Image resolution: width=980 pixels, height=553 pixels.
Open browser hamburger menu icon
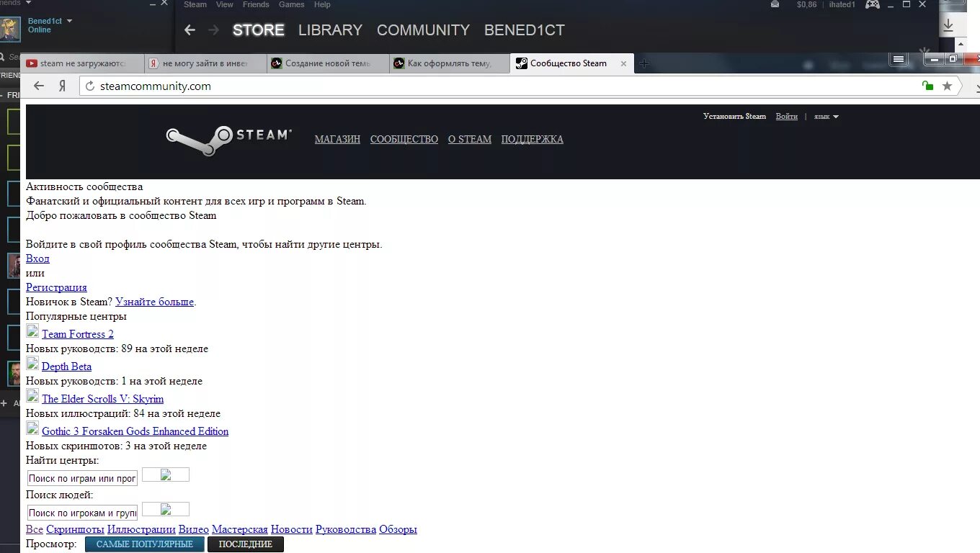(x=898, y=59)
